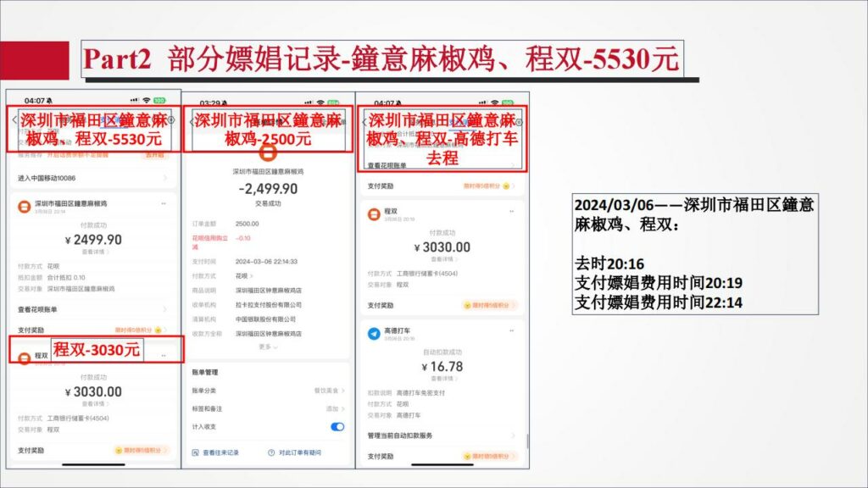Click the 去时20:16 line in the text box

click(x=609, y=263)
